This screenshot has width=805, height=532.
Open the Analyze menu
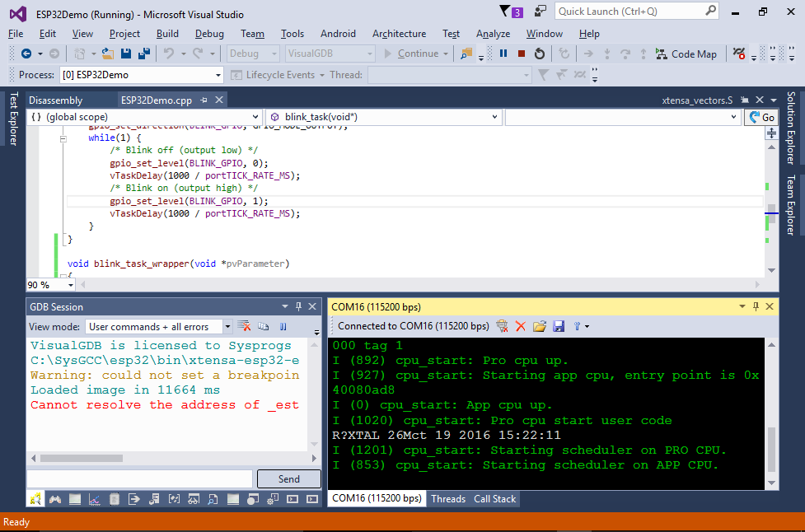click(493, 34)
